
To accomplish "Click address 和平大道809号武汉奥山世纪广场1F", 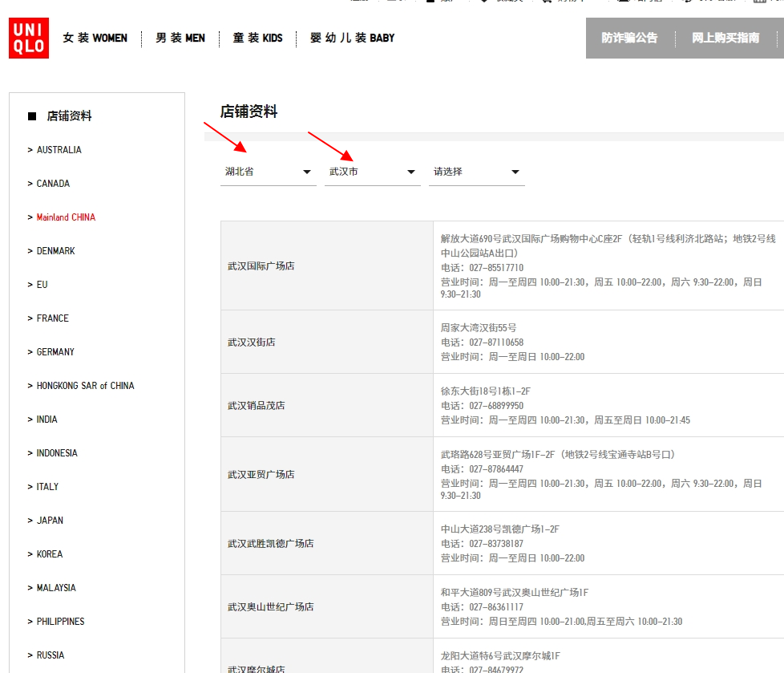I will click(x=515, y=593).
